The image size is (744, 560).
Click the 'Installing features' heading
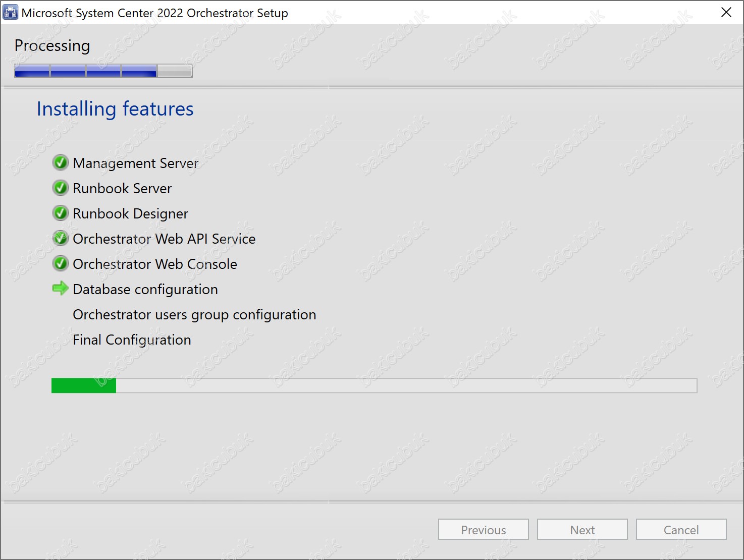pyautogui.click(x=115, y=109)
